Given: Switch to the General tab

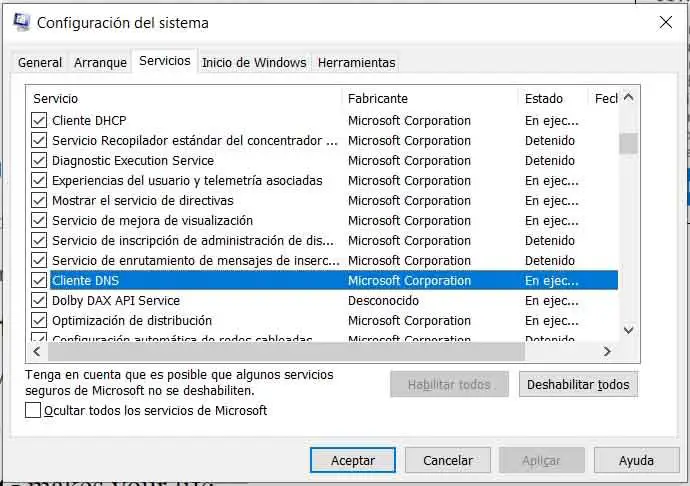Looking at the screenshot, I should [40, 62].
